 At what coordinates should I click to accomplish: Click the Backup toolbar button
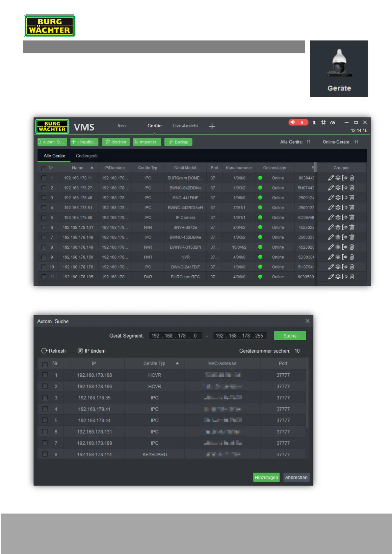(178, 142)
